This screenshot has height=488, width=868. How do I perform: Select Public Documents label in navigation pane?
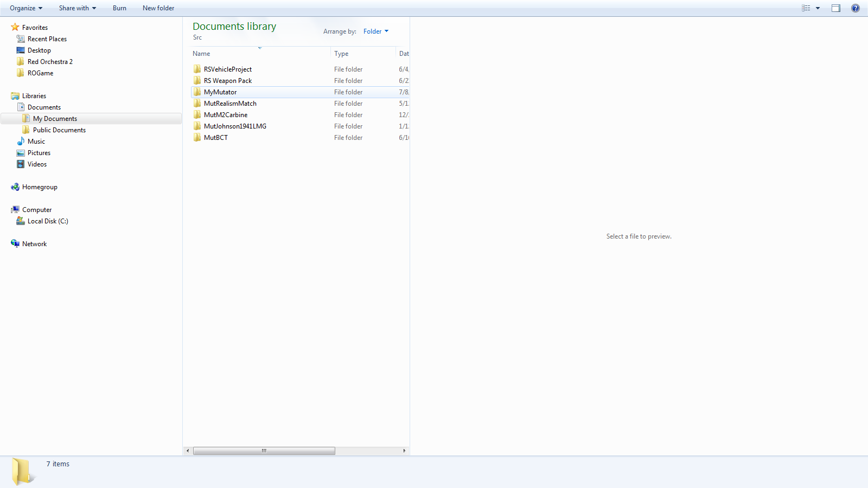pyautogui.click(x=59, y=130)
